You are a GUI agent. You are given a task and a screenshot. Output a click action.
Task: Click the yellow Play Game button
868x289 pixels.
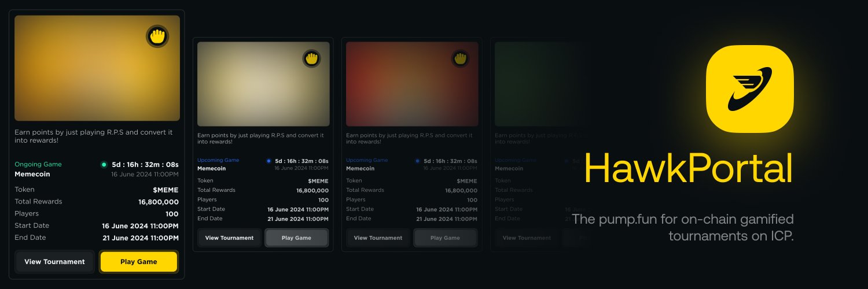point(138,262)
